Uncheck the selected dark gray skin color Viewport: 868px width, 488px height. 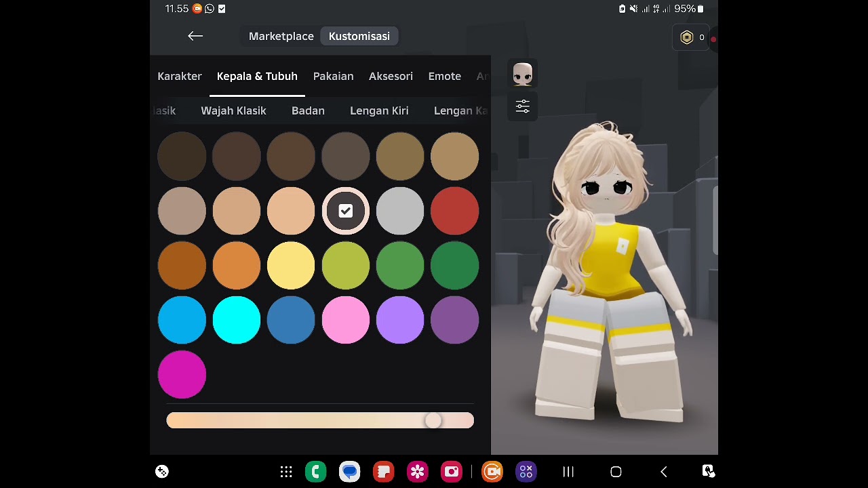click(x=345, y=211)
